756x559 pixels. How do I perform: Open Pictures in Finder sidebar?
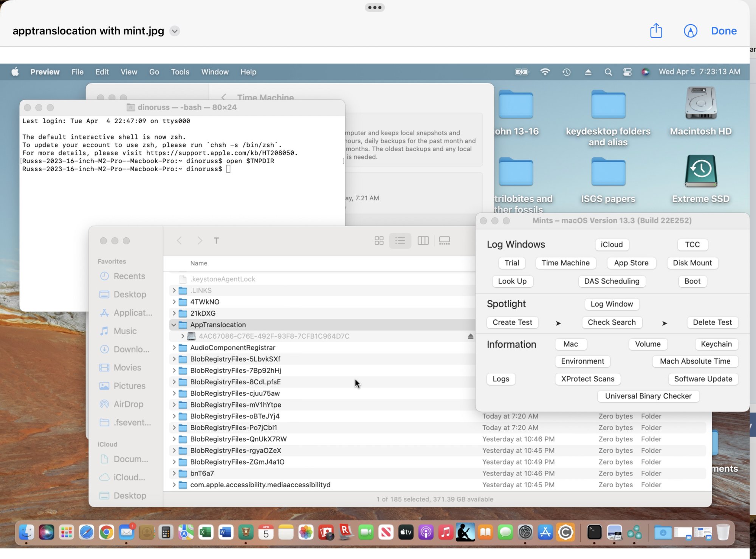click(123, 386)
